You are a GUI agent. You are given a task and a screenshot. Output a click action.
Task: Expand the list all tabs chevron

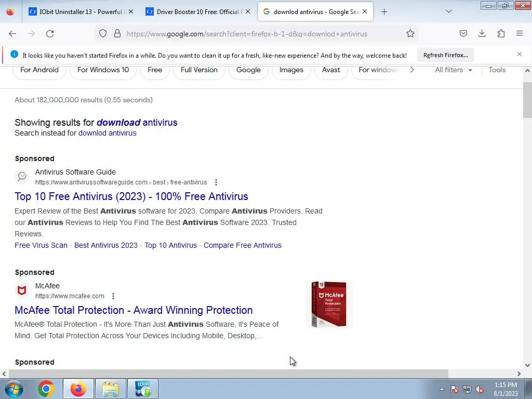pos(448,12)
